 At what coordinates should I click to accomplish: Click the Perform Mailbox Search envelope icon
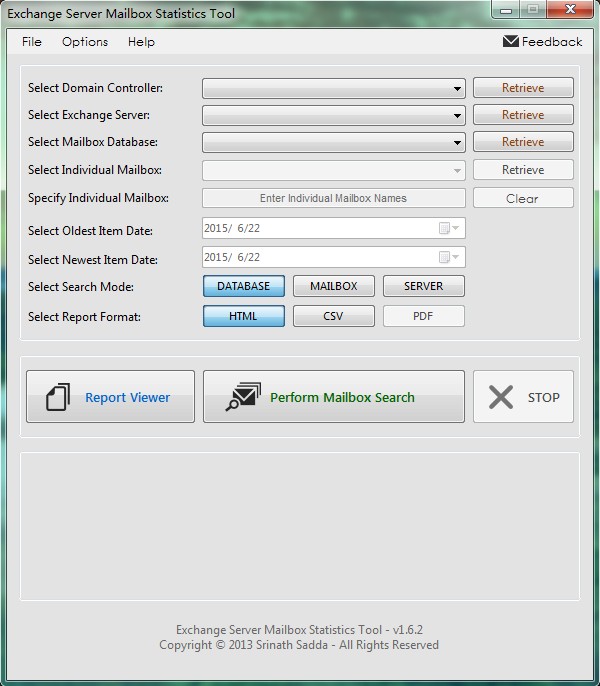(243, 397)
